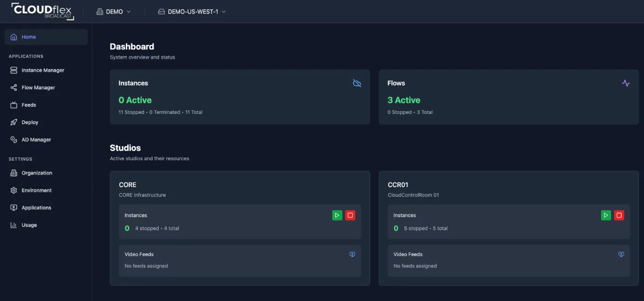Image resolution: width=644 pixels, height=301 pixels.
Task: Expand the chevron next to DEMO
Action: (x=129, y=12)
